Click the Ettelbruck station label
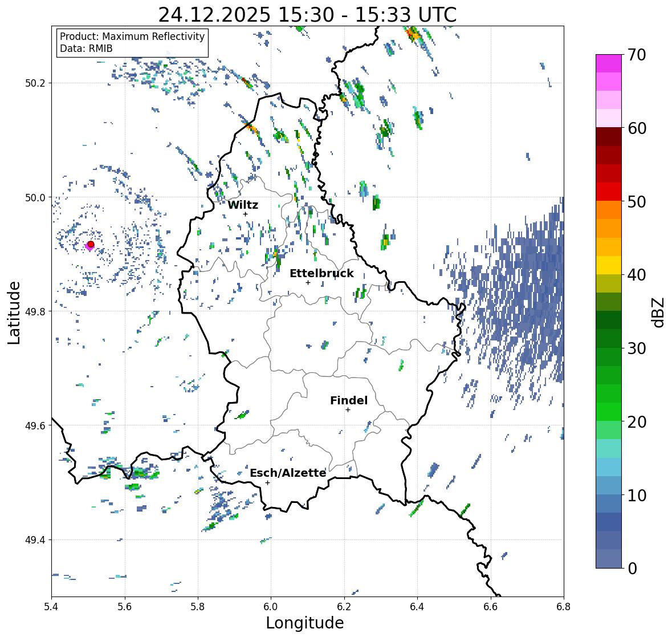This screenshot has width=672, height=637. (x=322, y=274)
